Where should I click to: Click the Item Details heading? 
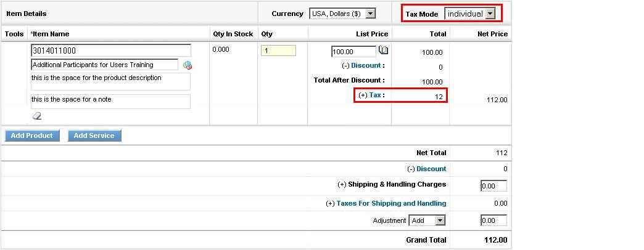coord(27,14)
